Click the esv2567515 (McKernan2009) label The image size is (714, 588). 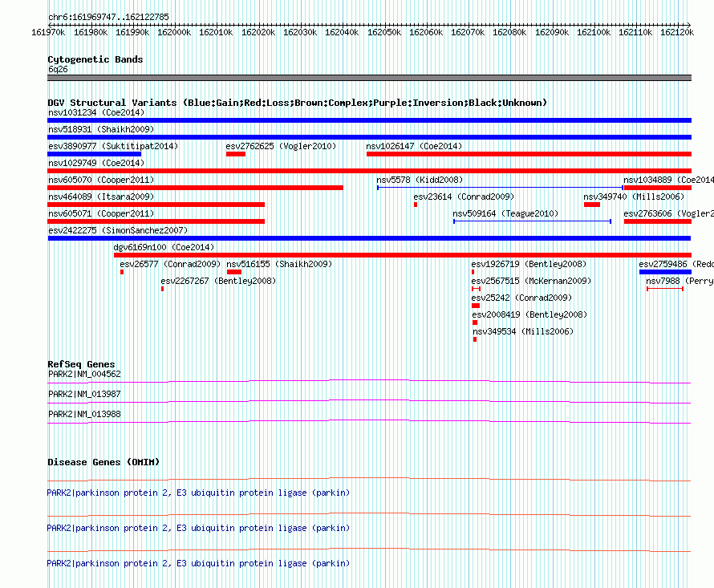(x=531, y=281)
